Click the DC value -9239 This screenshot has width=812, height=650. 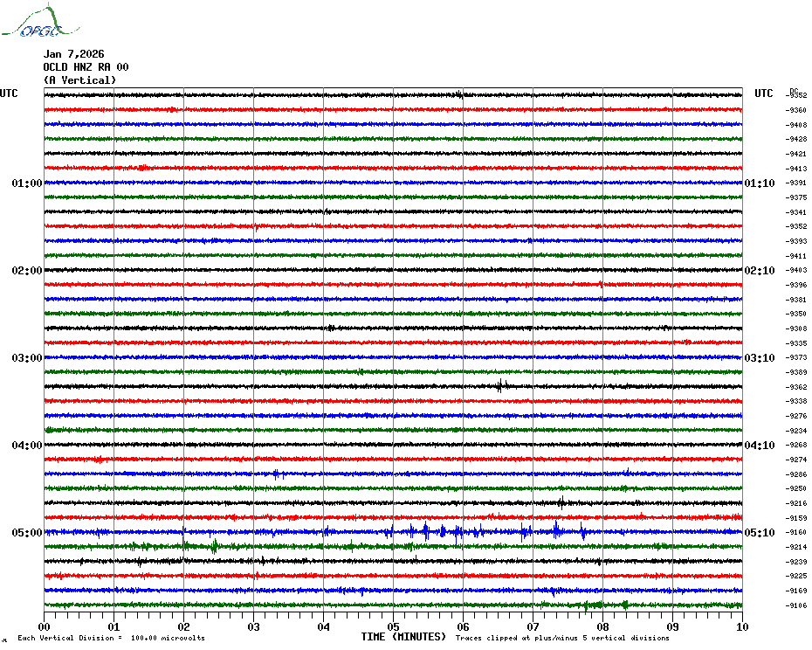(796, 562)
